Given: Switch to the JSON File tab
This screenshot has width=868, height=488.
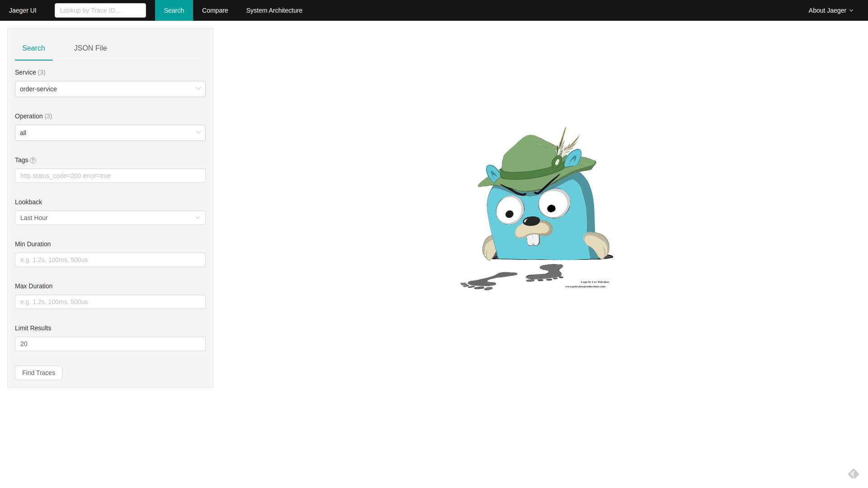Looking at the screenshot, I should (x=90, y=48).
